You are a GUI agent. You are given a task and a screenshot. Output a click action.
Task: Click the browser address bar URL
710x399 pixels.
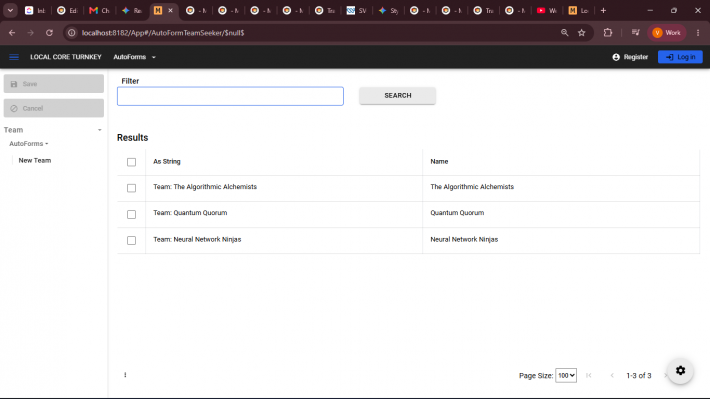[x=163, y=33]
